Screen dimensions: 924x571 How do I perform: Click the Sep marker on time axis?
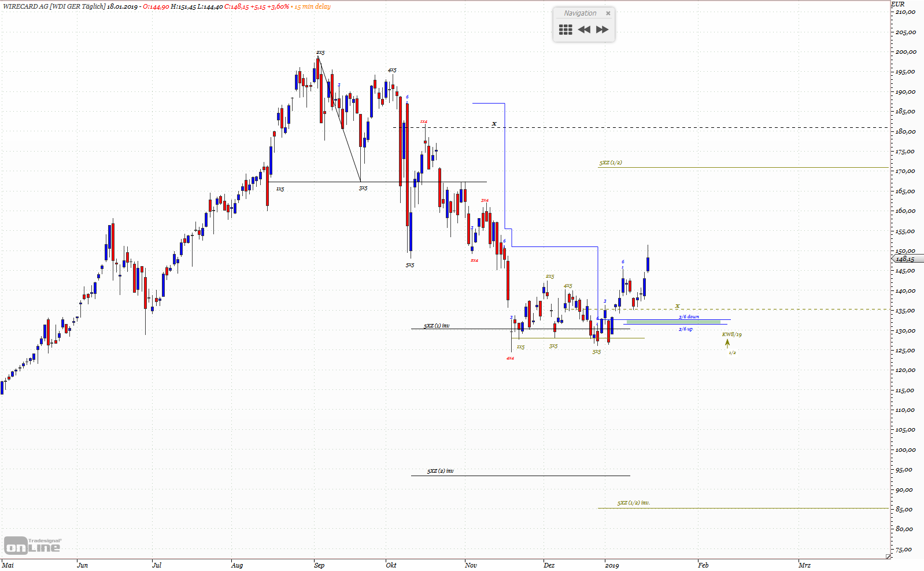[319, 565]
